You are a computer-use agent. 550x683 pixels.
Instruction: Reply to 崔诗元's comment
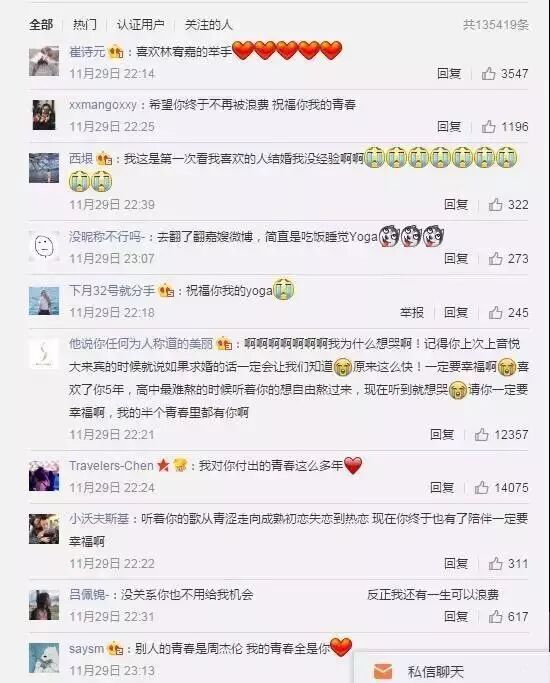click(449, 74)
